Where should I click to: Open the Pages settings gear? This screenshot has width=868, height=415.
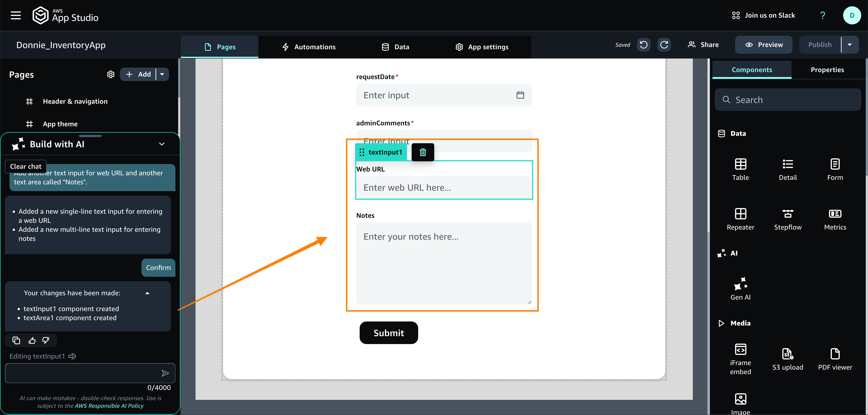(x=111, y=74)
